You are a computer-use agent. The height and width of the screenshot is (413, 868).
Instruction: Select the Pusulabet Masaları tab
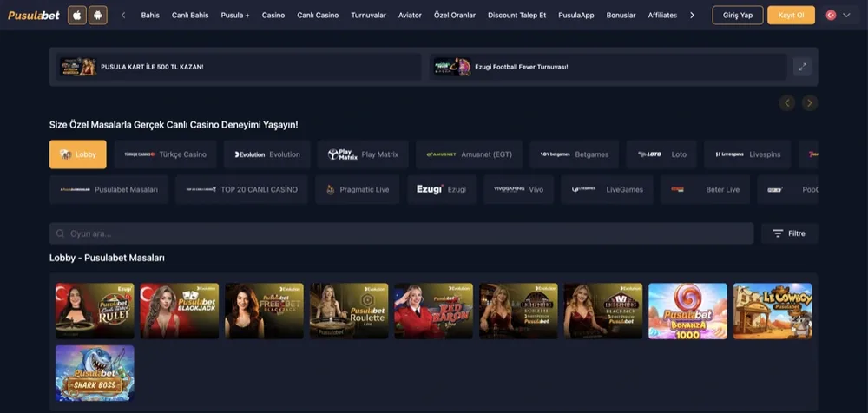tap(108, 189)
